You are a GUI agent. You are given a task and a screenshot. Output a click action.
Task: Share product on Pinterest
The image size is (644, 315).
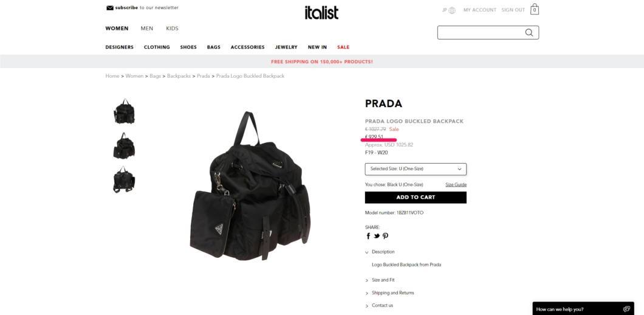click(385, 236)
